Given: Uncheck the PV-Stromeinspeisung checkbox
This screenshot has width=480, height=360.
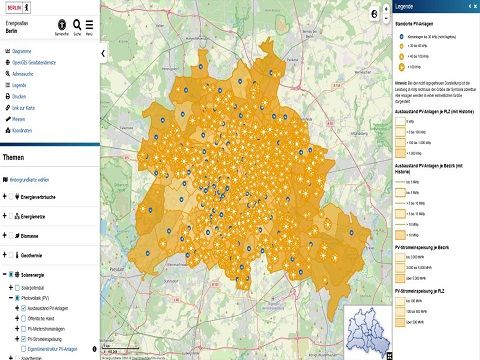Looking at the screenshot, I should click(x=23, y=339).
